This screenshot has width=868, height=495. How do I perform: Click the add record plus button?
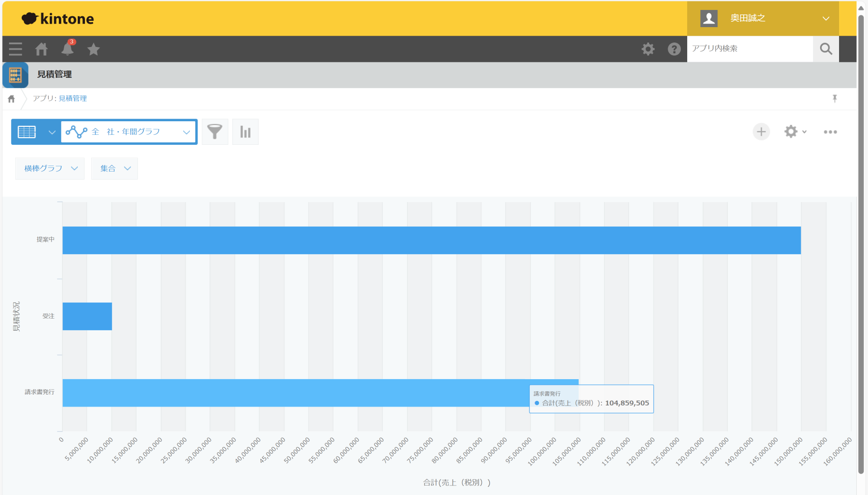761,132
